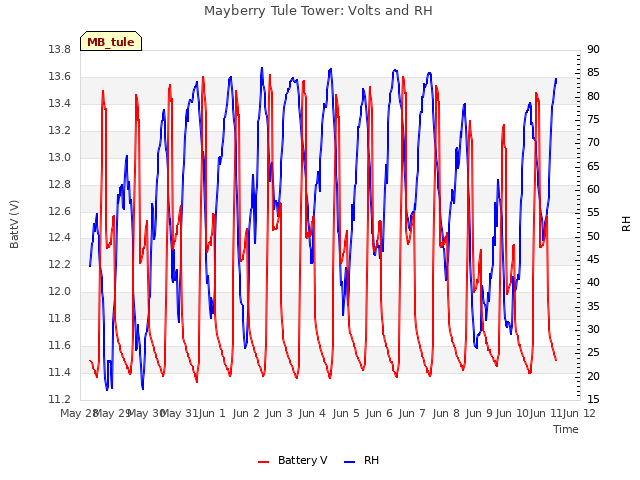Screen dimensions: 640x480
Task: Click the 85 RH axis value
Action: click(x=593, y=73)
